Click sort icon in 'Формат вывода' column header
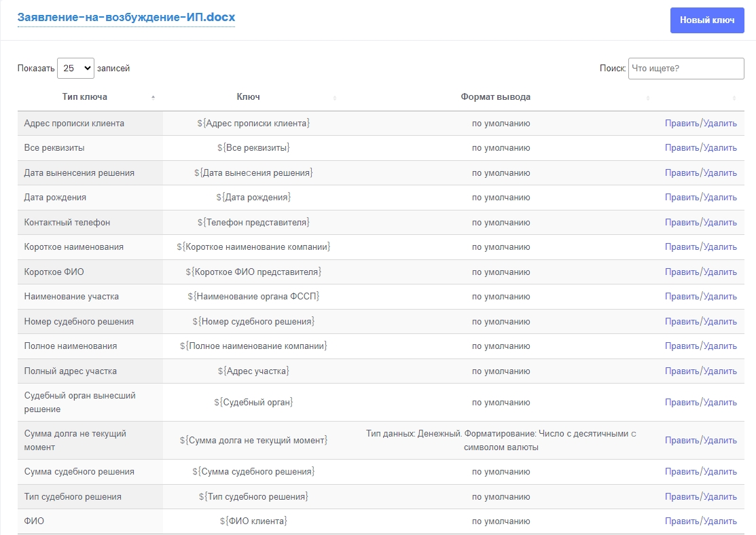Viewport: 756px width, 535px height. [x=647, y=98]
